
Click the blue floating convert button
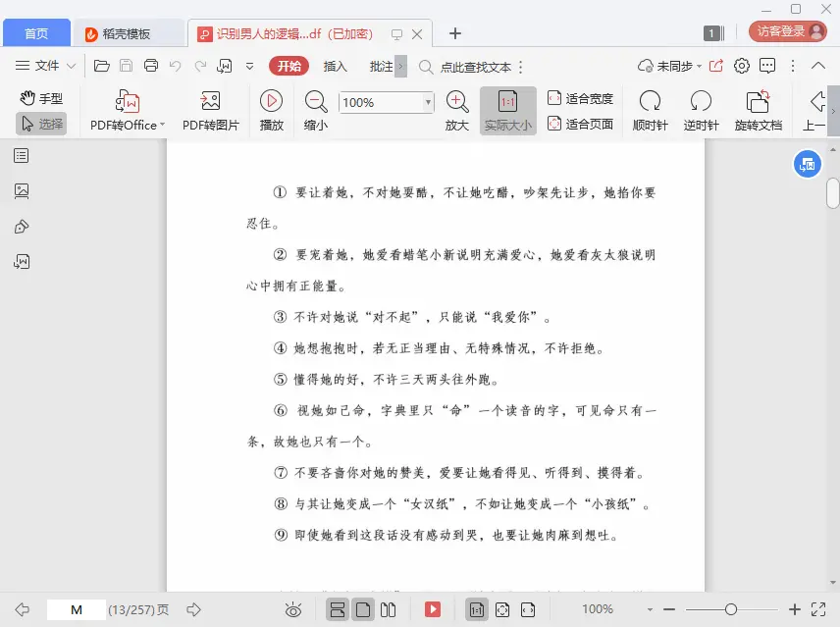click(807, 165)
